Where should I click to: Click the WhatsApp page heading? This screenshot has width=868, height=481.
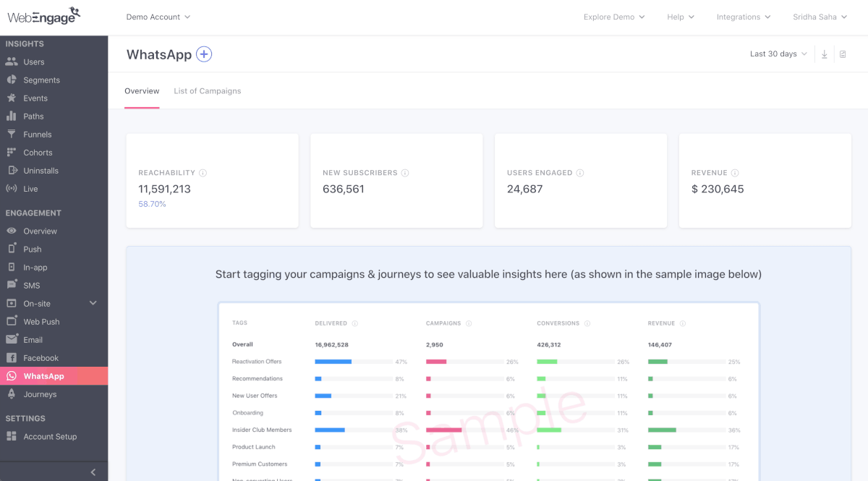click(159, 55)
